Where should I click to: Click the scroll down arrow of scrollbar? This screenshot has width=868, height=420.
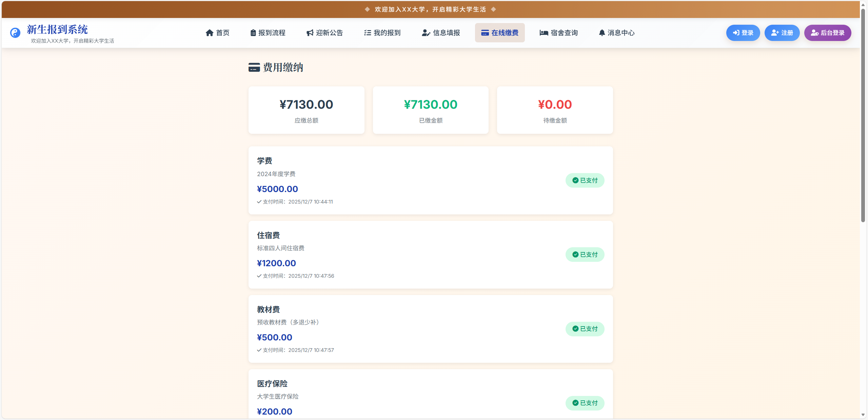[863, 415]
